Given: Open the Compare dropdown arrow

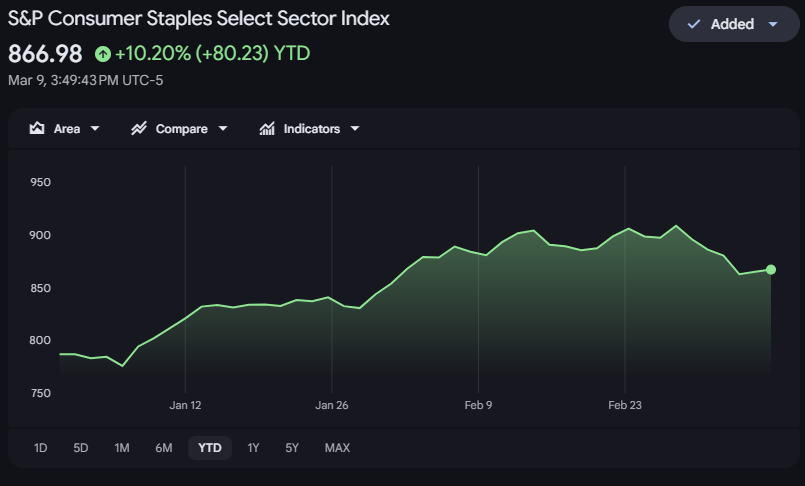Looking at the screenshot, I should pyautogui.click(x=223, y=129).
